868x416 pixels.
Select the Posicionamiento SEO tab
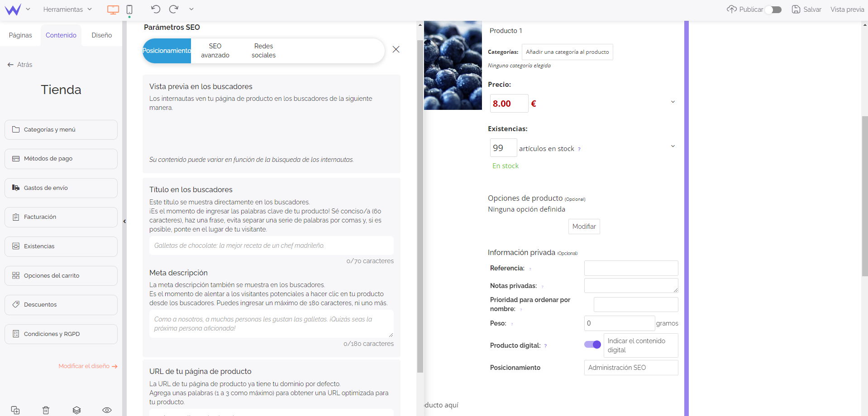[167, 51]
